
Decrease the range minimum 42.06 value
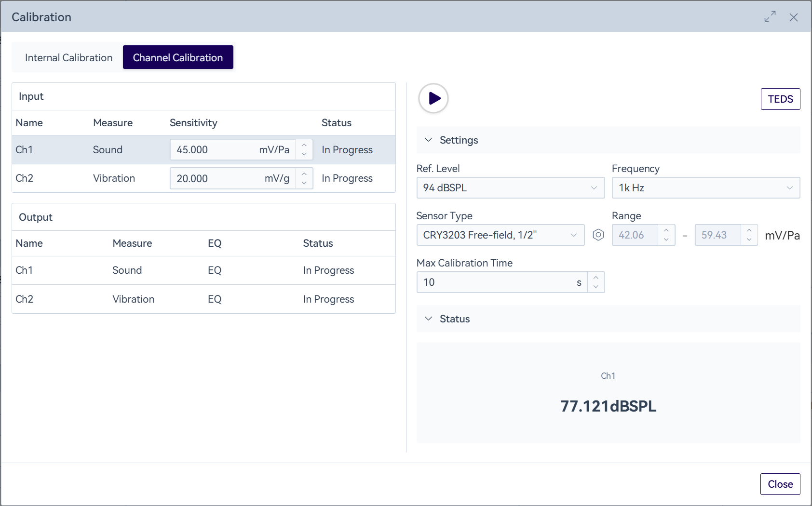(666, 240)
